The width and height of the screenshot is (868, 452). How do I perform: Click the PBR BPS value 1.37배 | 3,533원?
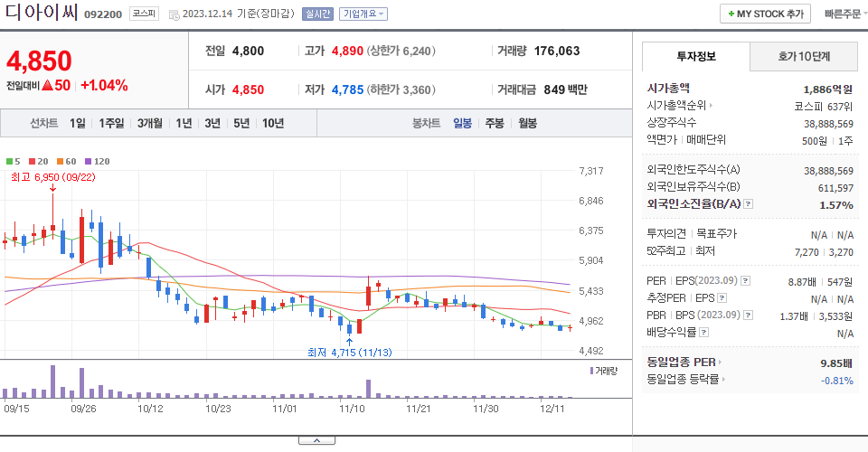(x=816, y=316)
